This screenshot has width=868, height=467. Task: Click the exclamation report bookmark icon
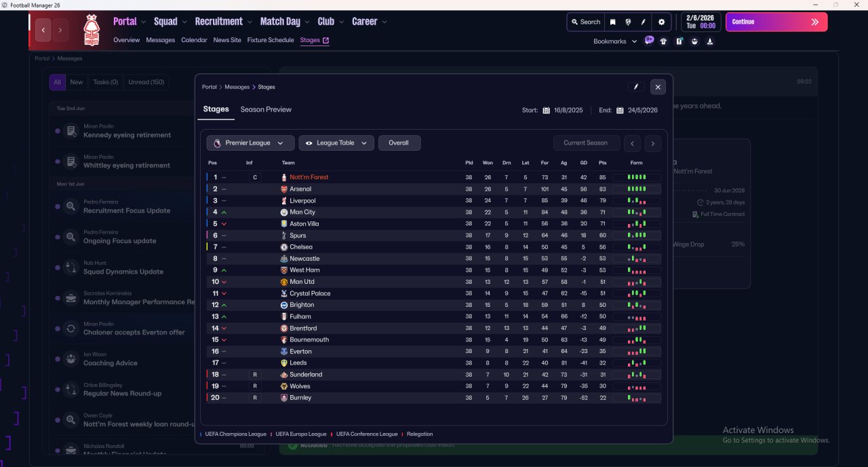pyautogui.click(x=679, y=41)
